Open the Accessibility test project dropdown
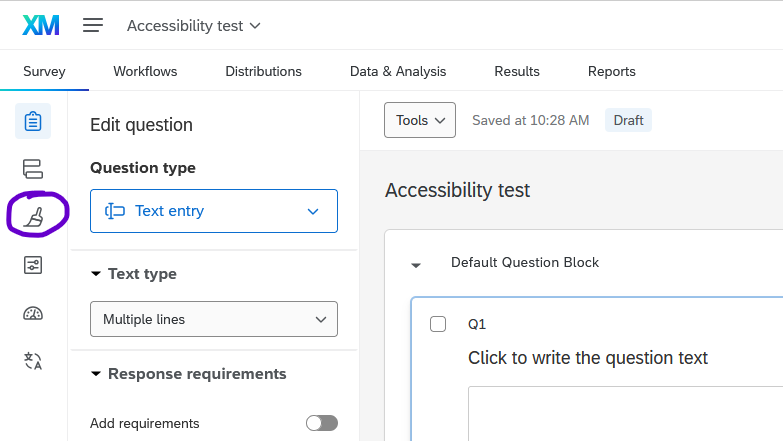This screenshot has width=783, height=441. pyautogui.click(x=194, y=25)
